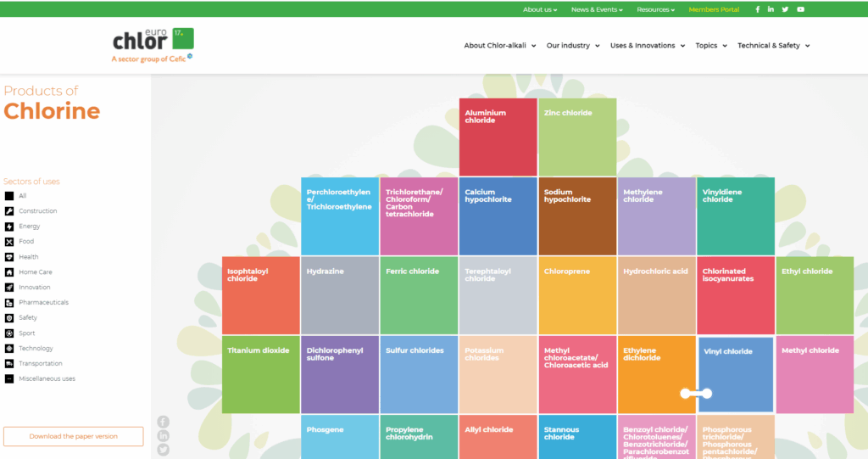Image resolution: width=868 pixels, height=459 pixels.
Task: Expand the Technical & Safety menu
Action: [x=773, y=46]
